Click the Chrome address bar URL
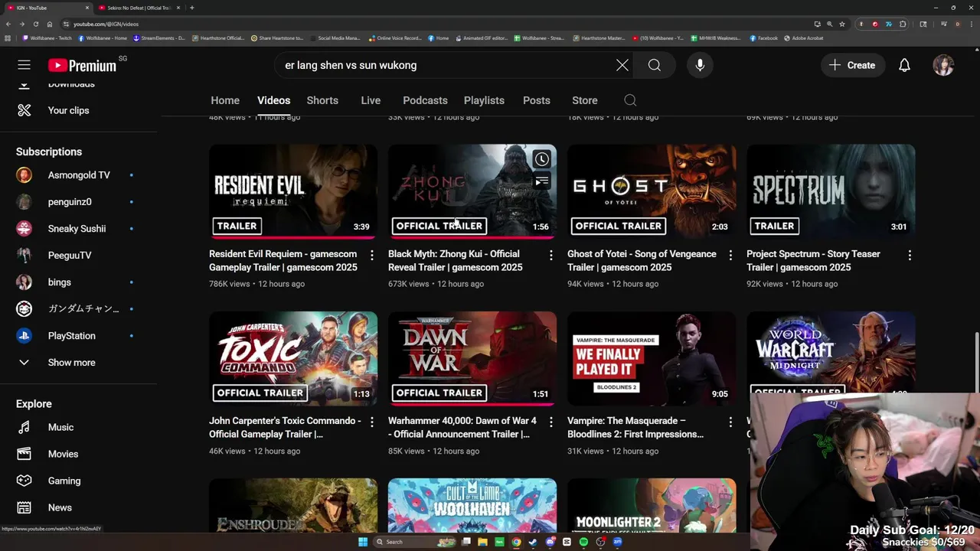980x551 pixels. [106, 24]
